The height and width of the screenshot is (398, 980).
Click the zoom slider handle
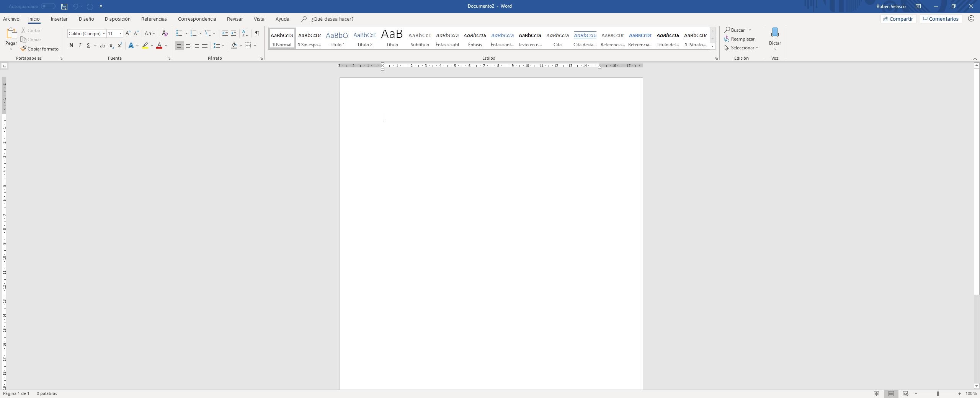[x=938, y=393]
